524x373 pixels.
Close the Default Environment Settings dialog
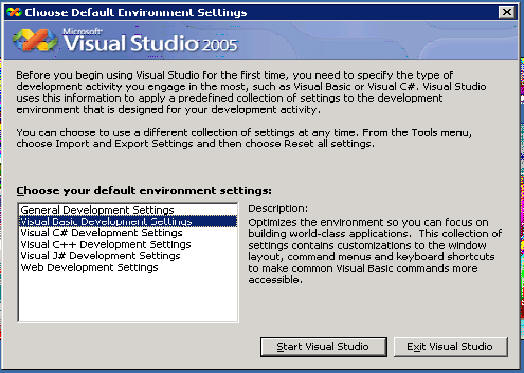[x=507, y=12]
